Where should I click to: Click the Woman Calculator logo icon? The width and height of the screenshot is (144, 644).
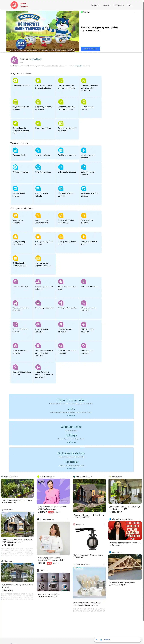[14, 5]
